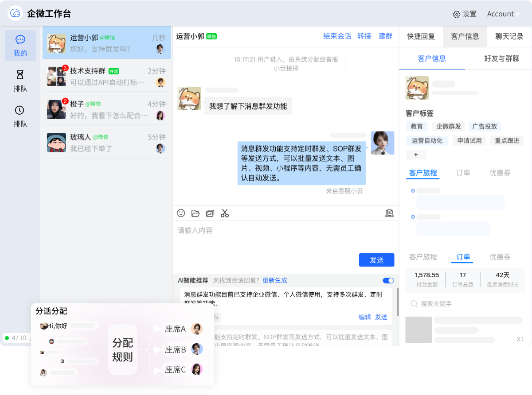Click message 我想了解下消息群发功能
The image size is (532, 395).
248,106
